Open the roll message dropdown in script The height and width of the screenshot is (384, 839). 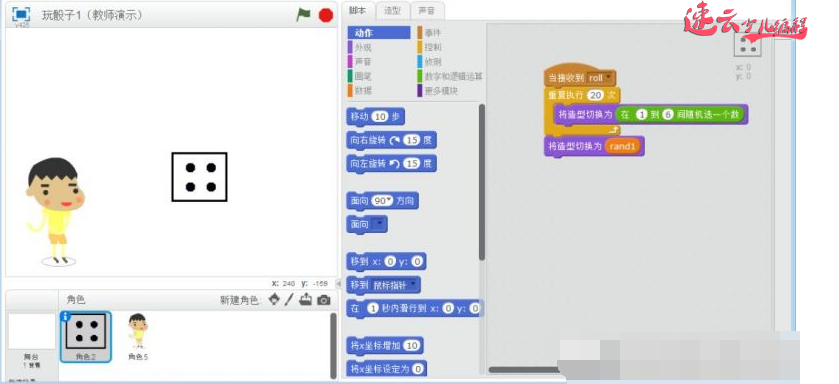pos(608,78)
